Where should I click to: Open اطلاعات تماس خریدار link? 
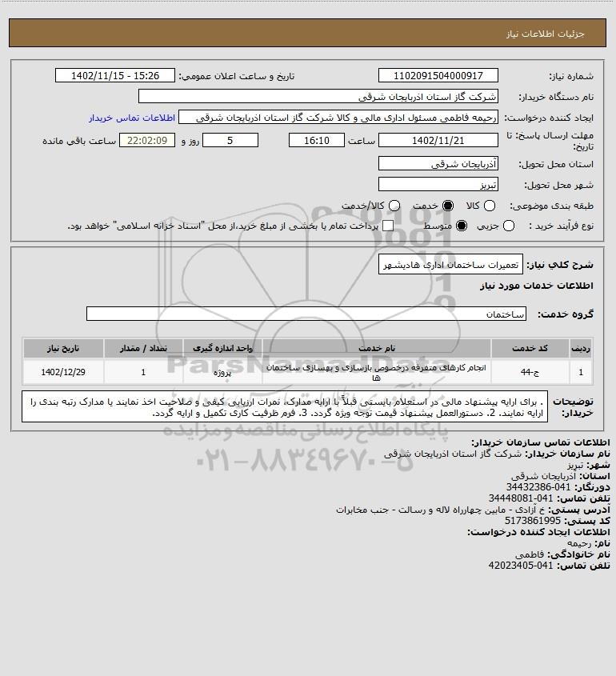point(132,118)
